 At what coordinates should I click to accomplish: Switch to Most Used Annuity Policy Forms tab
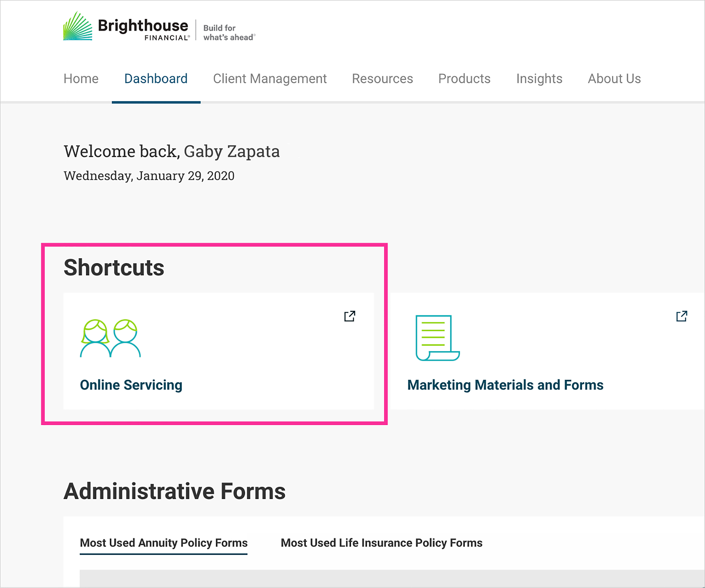click(163, 543)
